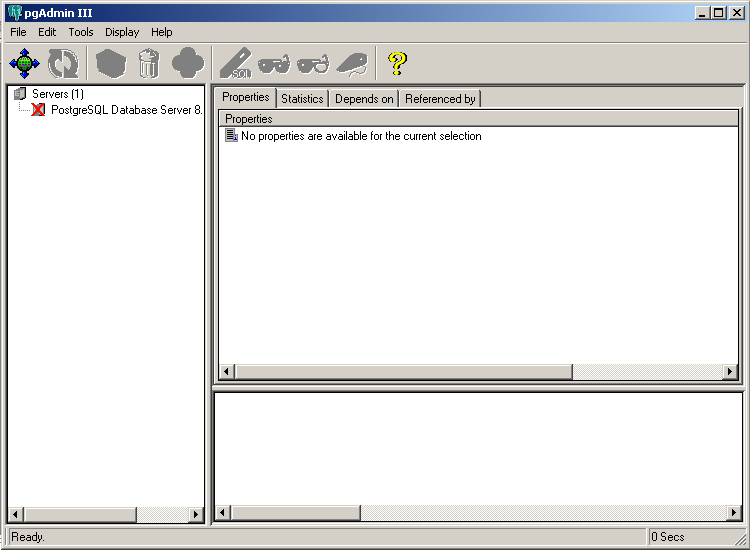The width and height of the screenshot is (750, 550).
Task: Open the Help menu
Action: [162, 32]
